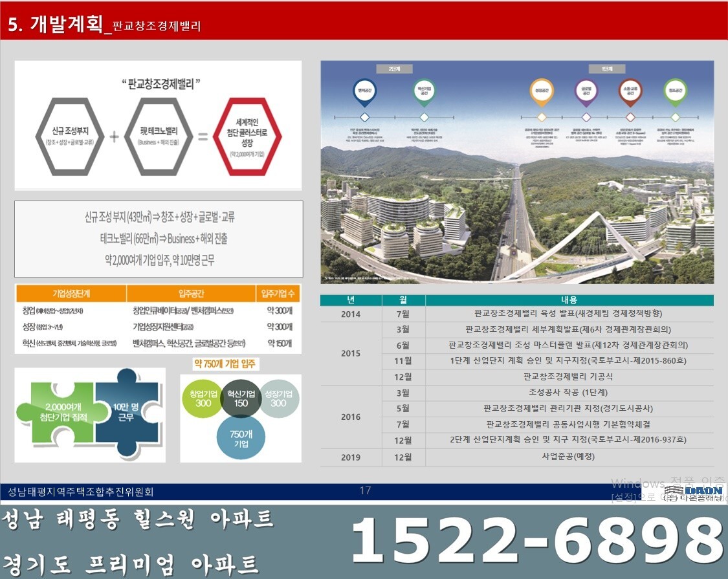Click the row 조성 마스터플랜 발표

tap(568, 345)
